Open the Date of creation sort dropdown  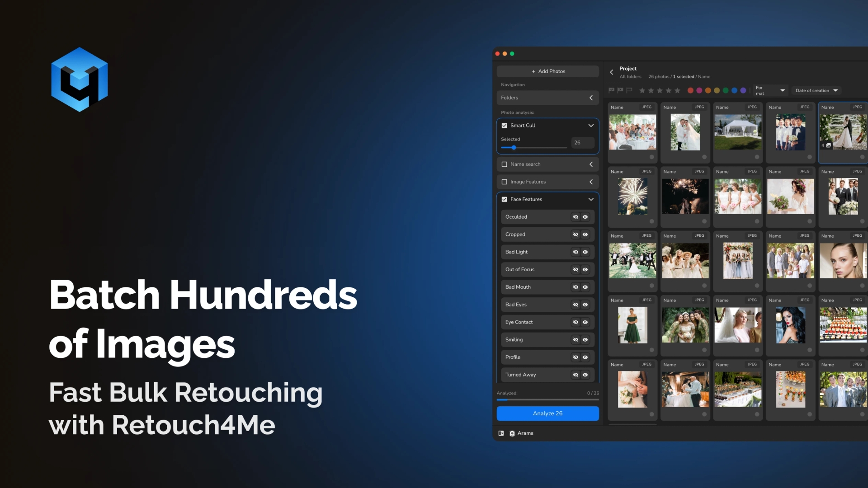[816, 90]
